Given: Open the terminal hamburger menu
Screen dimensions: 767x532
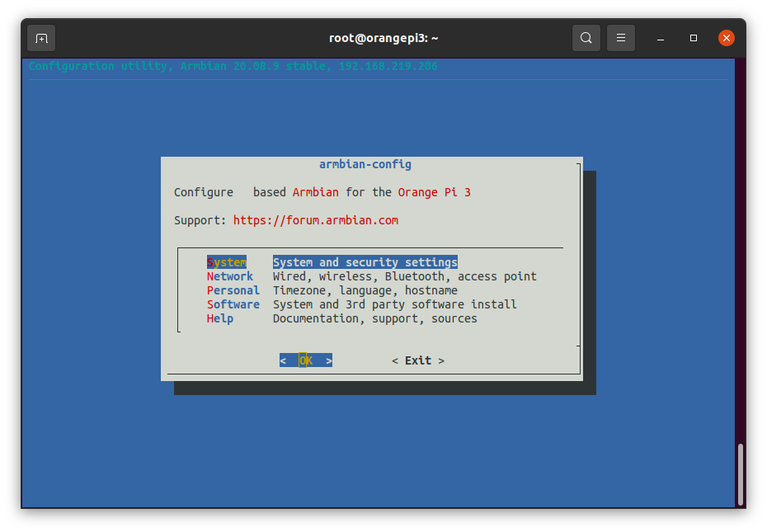Looking at the screenshot, I should pyautogui.click(x=621, y=38).
